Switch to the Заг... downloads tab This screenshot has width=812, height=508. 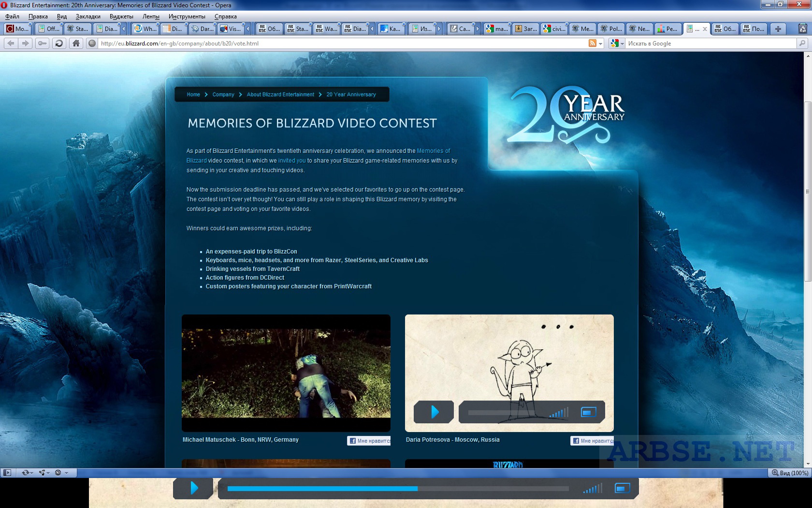tap(526, 29)
